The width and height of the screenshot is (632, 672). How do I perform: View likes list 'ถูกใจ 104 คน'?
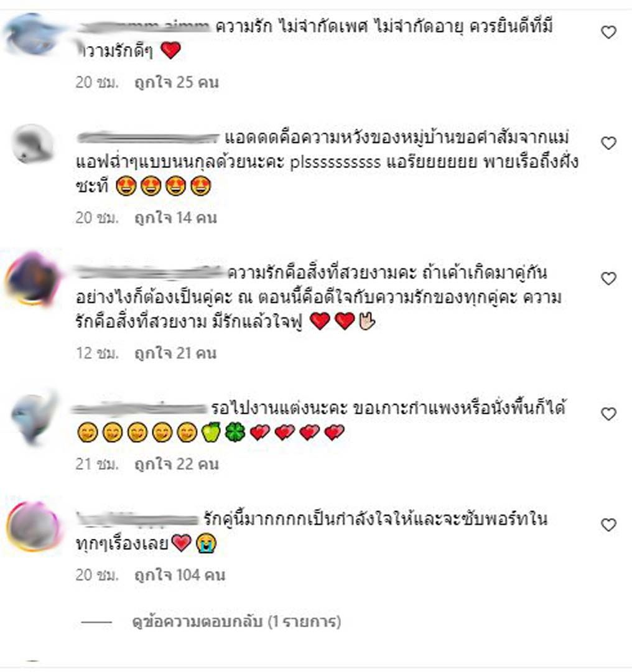(x=180, y=575)
